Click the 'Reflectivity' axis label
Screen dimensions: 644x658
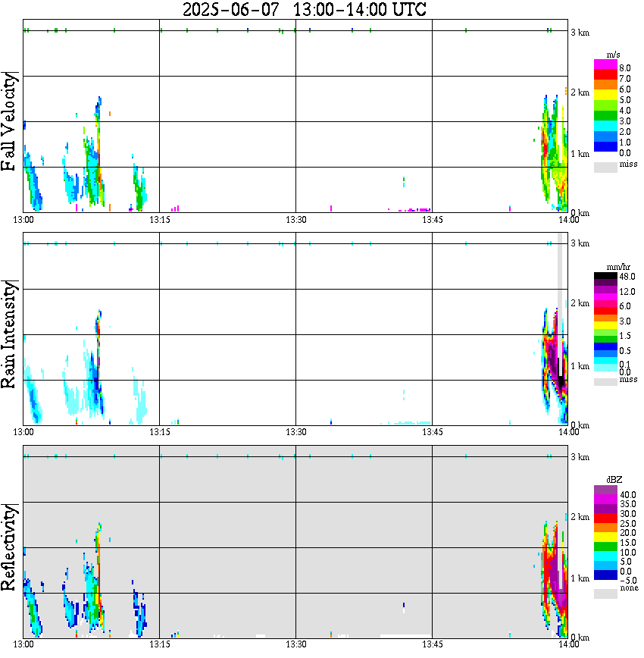(x=8, y=547)
